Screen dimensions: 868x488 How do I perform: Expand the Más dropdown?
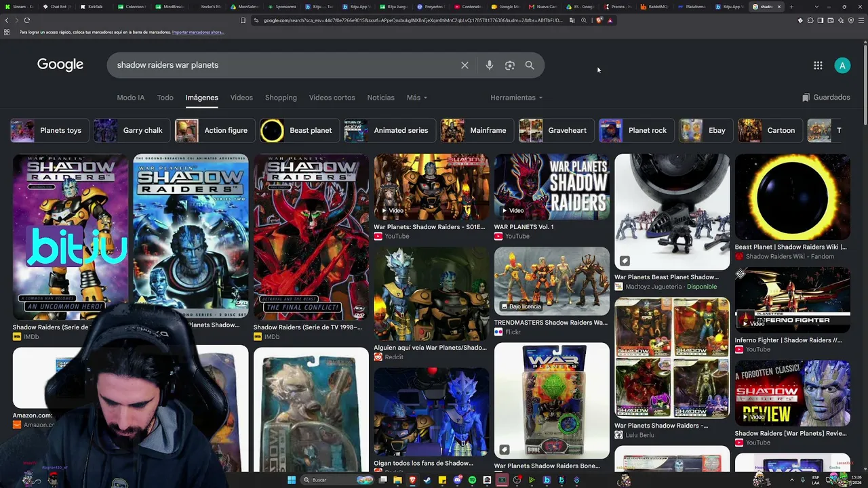(416, 98)
